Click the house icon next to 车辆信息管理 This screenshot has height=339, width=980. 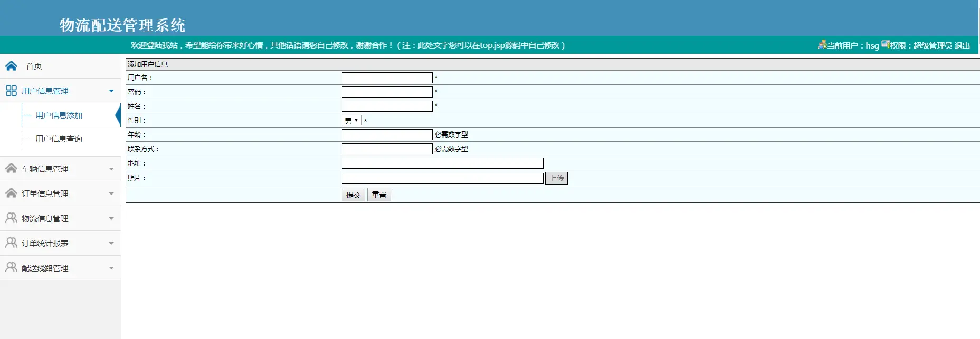coord(11,168)
